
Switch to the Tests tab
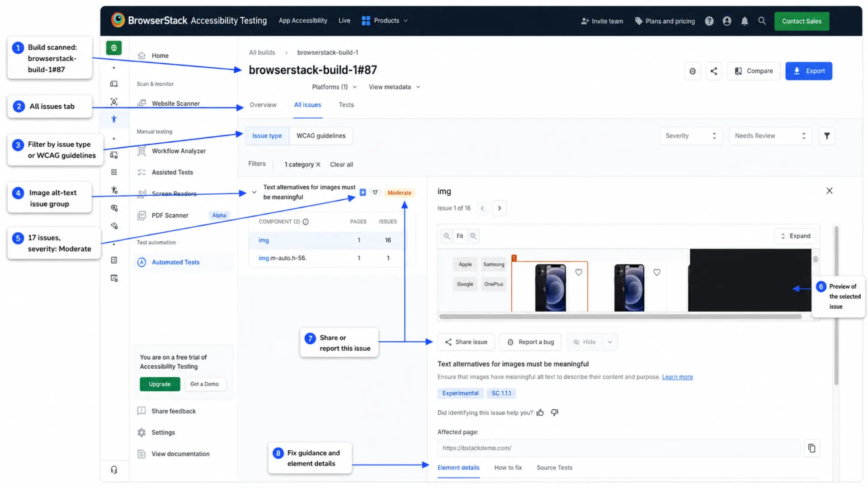346,105
